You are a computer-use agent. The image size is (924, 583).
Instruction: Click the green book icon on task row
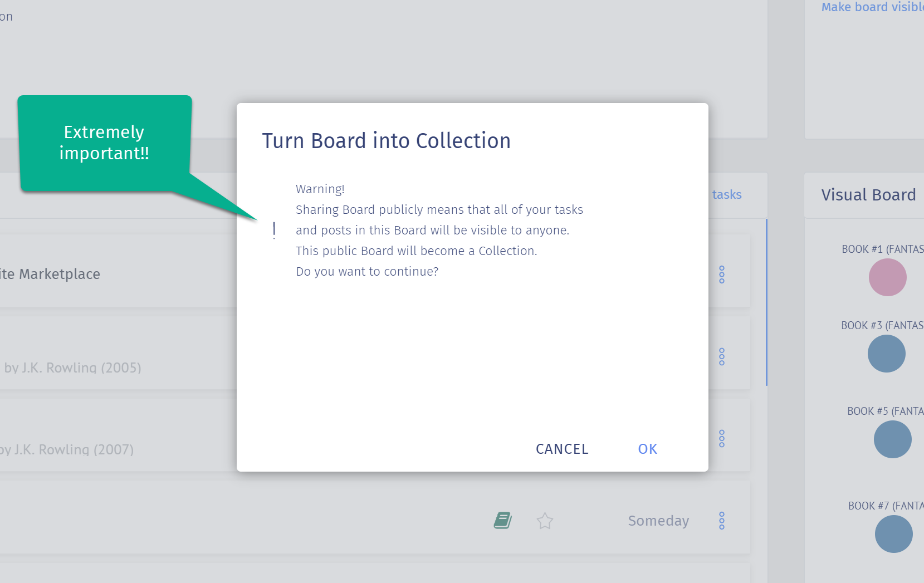click(503, 521)
